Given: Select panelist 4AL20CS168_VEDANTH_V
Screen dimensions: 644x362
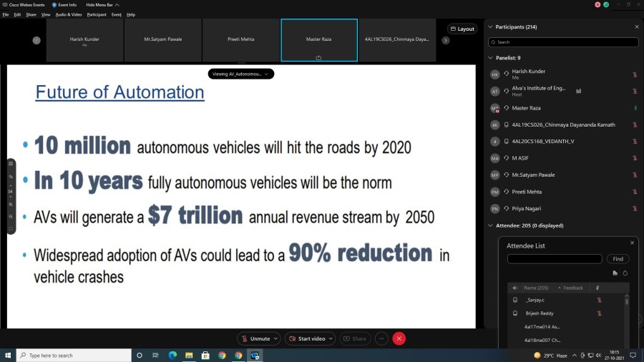Looking at the screenshot, I should [563, 141].
